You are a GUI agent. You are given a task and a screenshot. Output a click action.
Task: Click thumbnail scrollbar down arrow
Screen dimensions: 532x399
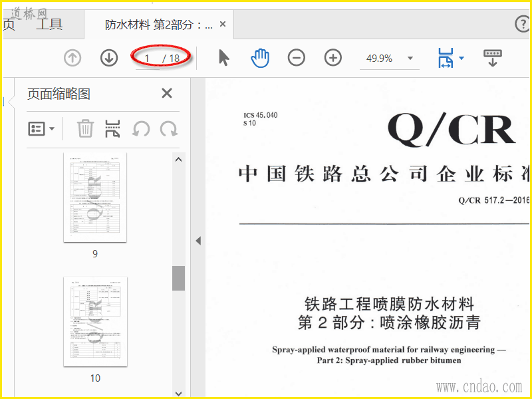(178, 393)
